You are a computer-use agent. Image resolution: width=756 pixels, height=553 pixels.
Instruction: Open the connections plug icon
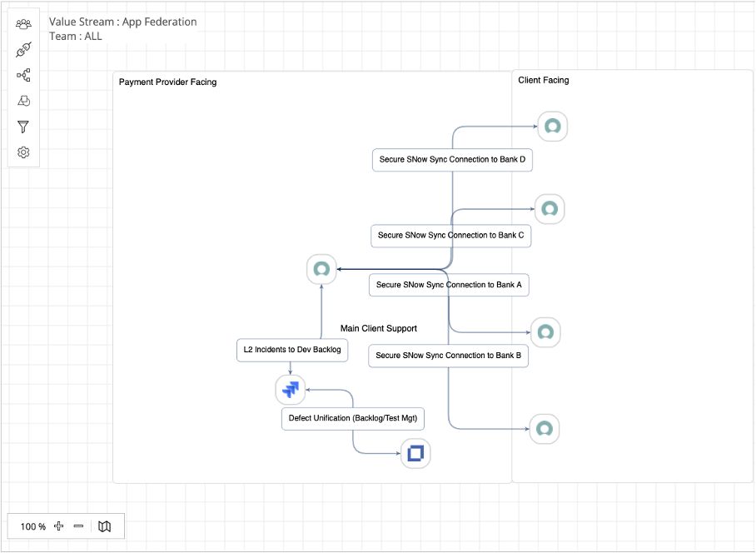(23, 49)
